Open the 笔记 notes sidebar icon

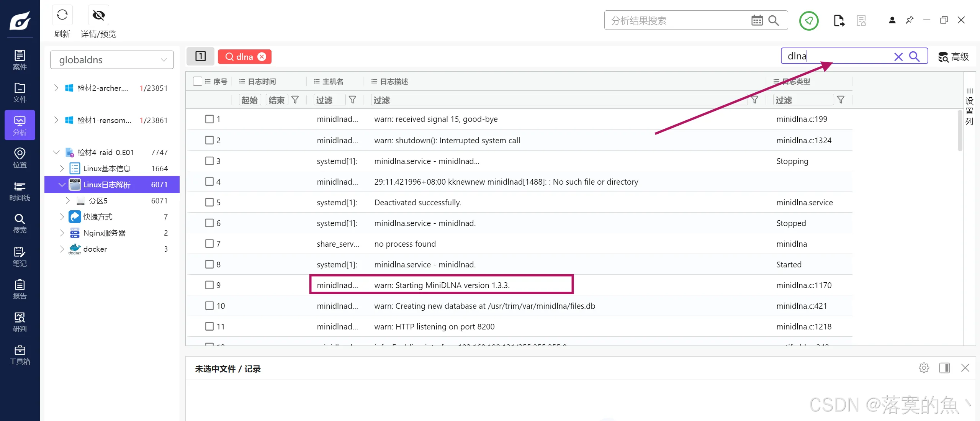[x=20, y=257]
